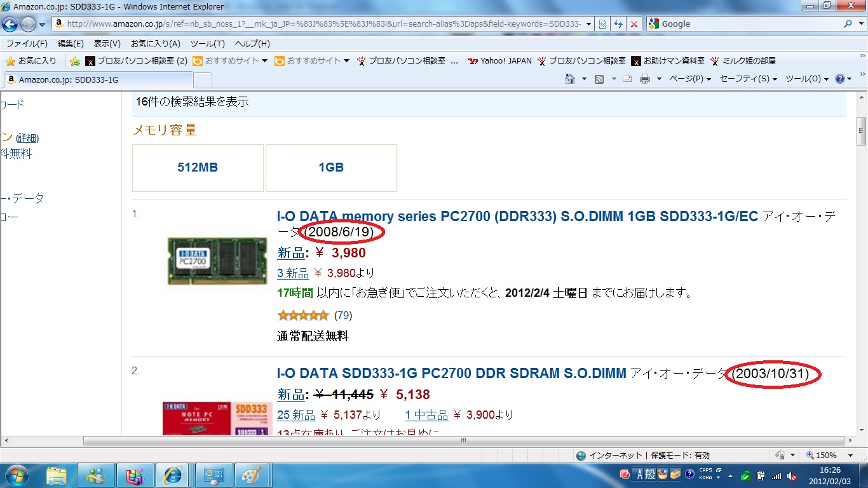The image size is (868, 488).
Task: Open Windows Explorer from the taskbar
Action: (x=57, y=475)
